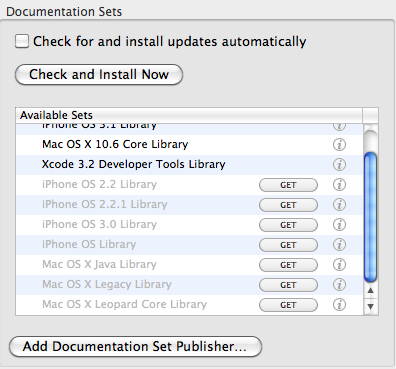Viewport: 396px width, 369px height.
Task: Enable Check for and install updates automatically
Action: (22, 42)
